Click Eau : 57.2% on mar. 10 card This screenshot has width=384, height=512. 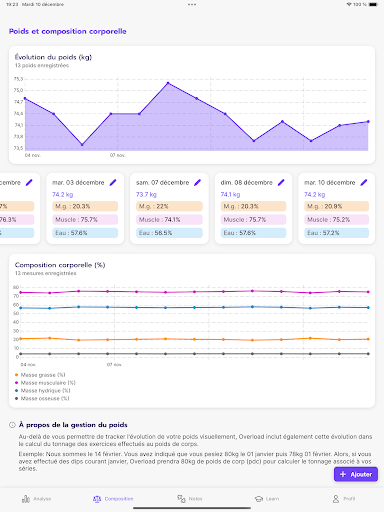pyautogui.click(x=336, y=233)
